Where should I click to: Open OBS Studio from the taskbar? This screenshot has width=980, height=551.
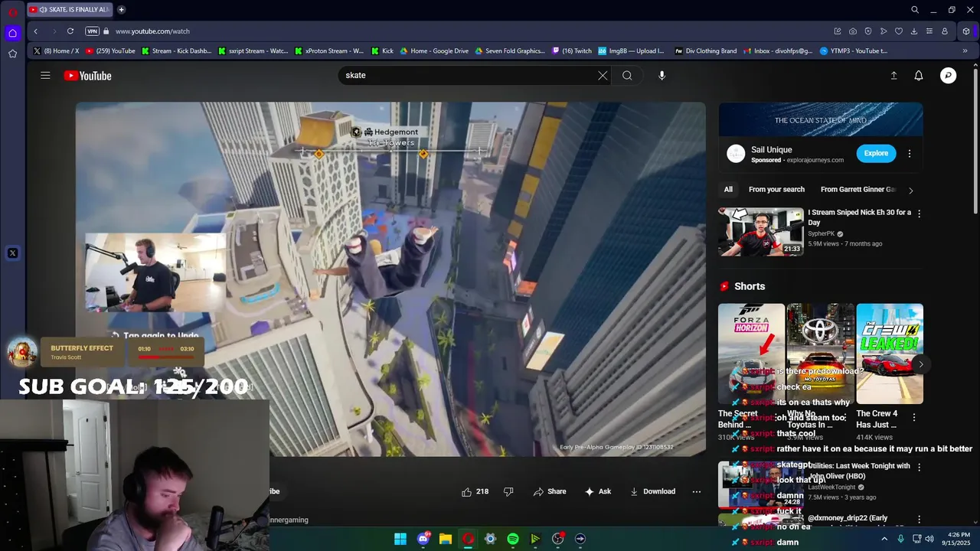coord(558,539)
